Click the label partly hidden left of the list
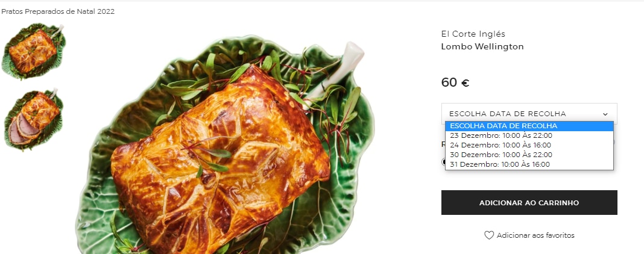 tap(443, 144)
